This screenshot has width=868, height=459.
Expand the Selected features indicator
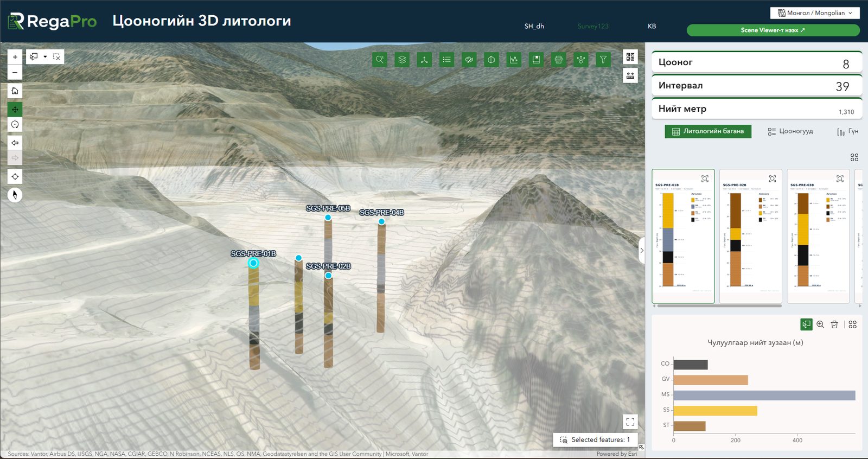coord(595,439)
